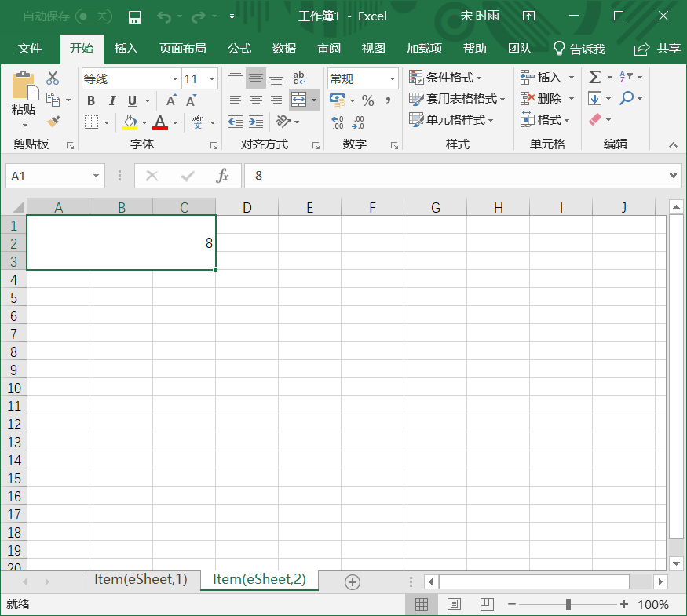Open the font name dropdown
Screen dimensions: 687x616
[175, 79]
